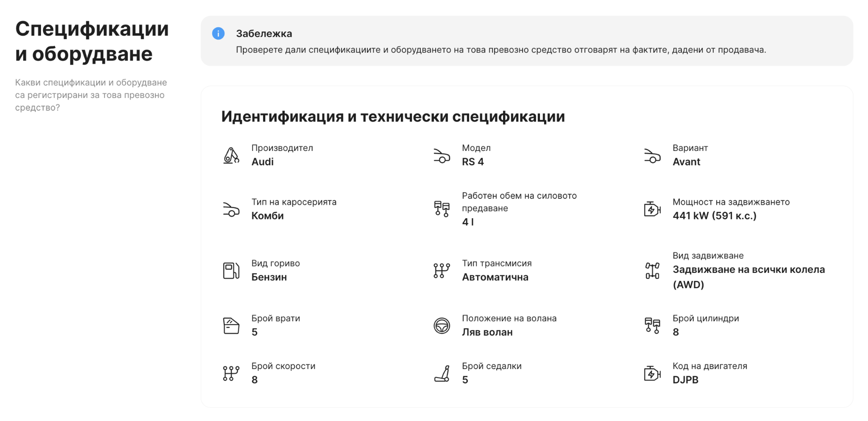Click the Забележка note title

click(264, 33)
